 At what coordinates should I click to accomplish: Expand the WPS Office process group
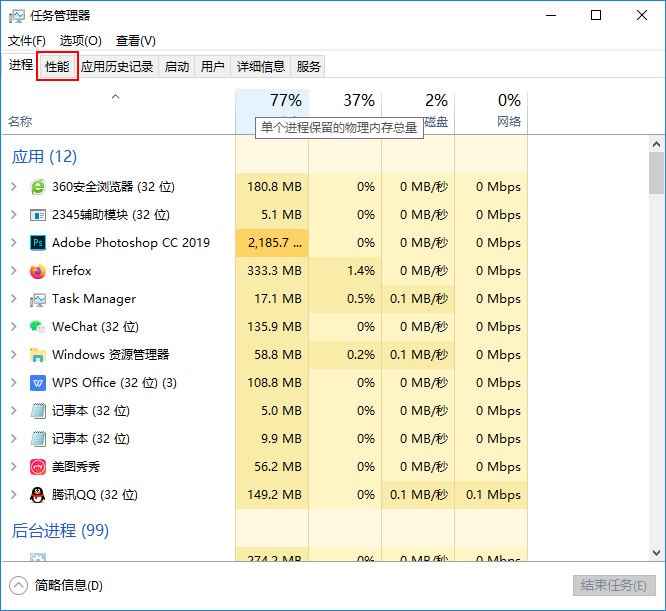(x=13, y=383)
